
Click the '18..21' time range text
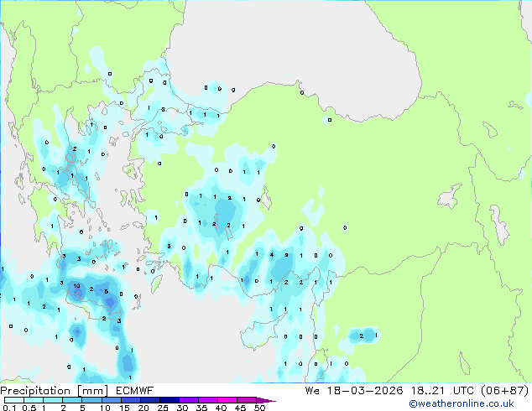(x=427, y=391)
